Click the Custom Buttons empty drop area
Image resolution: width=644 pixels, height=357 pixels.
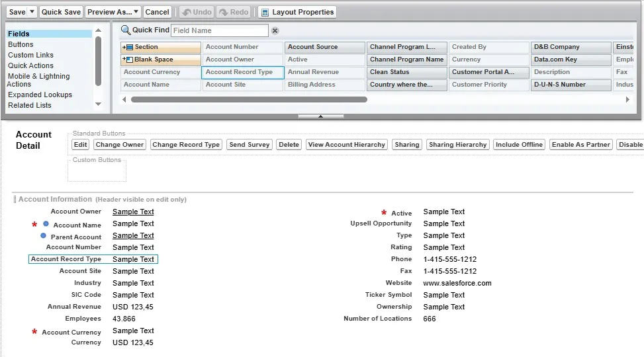point(97,171)
